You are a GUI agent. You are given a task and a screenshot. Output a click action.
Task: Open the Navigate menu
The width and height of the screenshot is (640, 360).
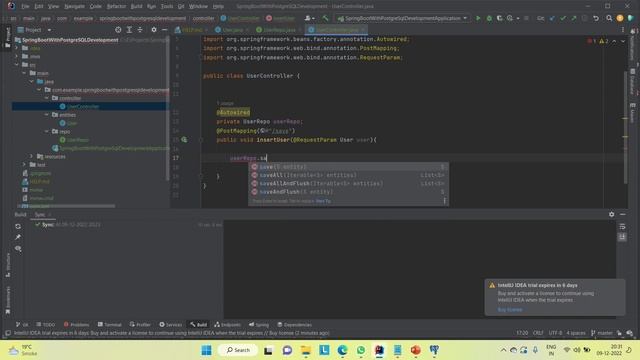pyautogui.click(x=74, y=6)
